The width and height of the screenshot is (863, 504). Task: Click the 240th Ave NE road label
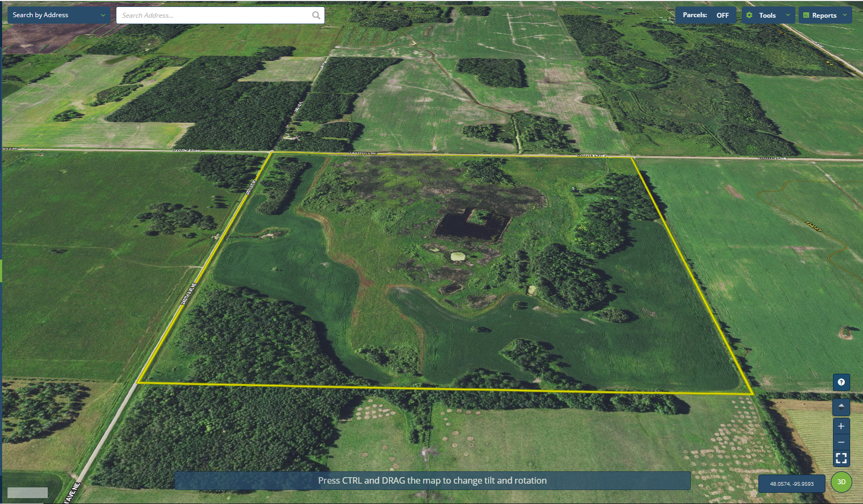189,294
